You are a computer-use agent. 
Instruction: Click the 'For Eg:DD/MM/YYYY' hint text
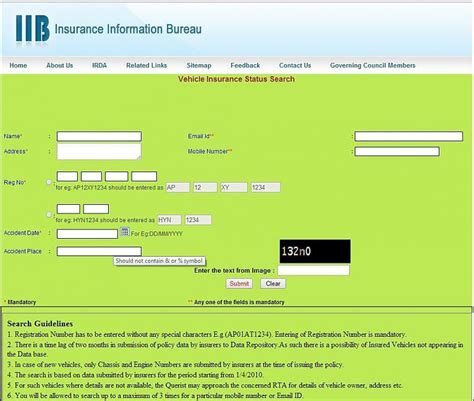point(157,234)
